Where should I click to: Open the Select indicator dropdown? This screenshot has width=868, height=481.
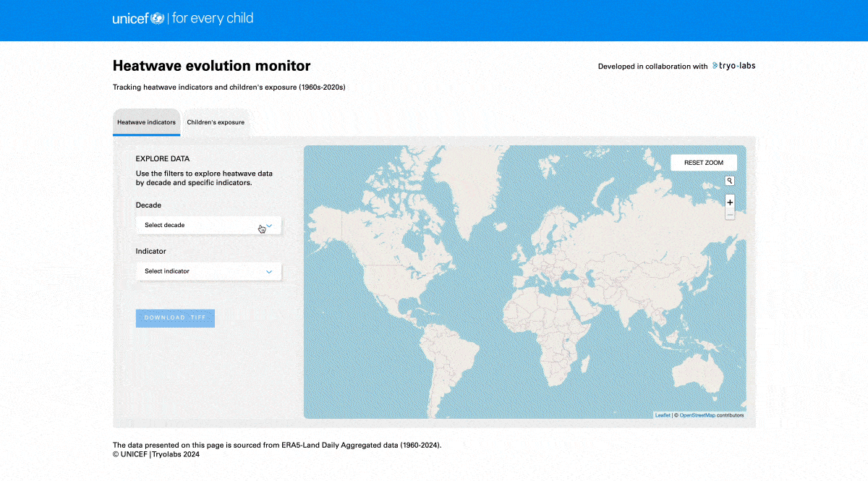208,271
